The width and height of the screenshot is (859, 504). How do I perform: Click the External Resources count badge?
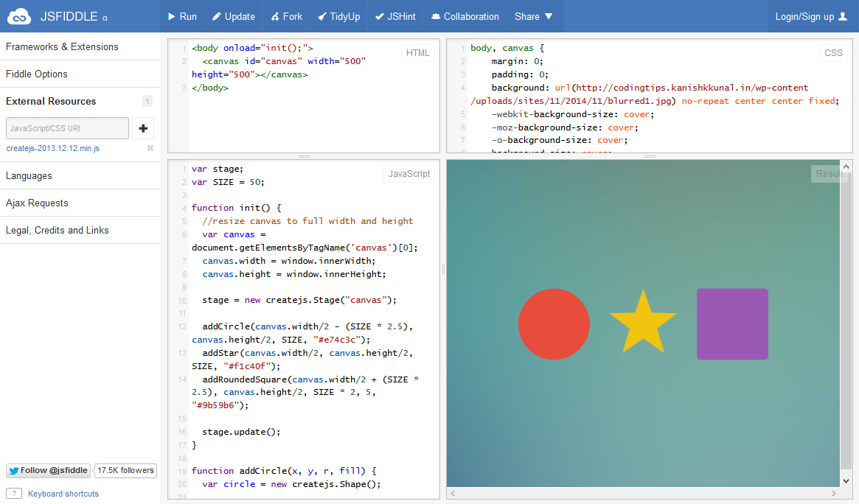(147, 101)
